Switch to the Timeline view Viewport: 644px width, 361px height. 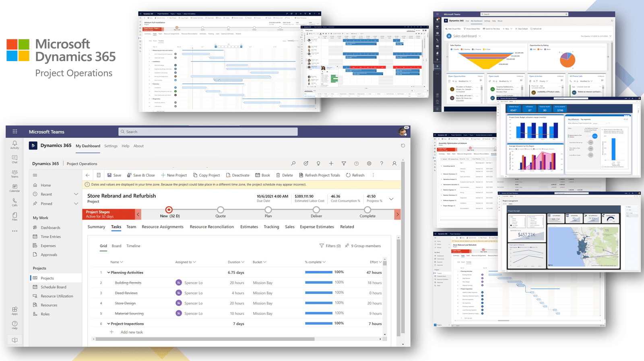pos(133,246)
